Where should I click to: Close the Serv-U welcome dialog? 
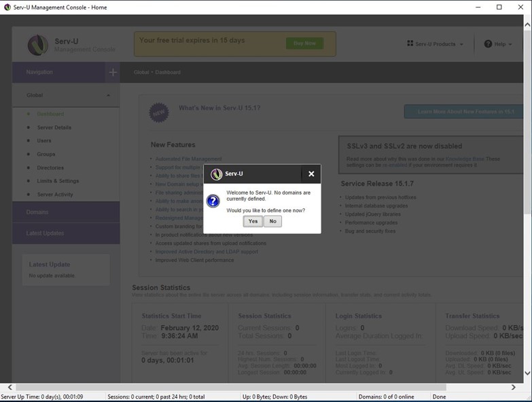tap(311, 174)
